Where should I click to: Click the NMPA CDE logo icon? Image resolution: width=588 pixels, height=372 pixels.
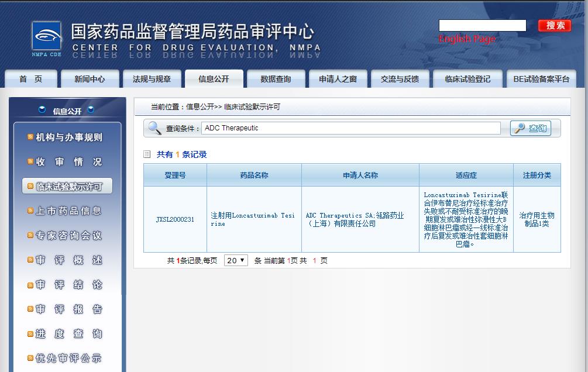click(46, 39)
